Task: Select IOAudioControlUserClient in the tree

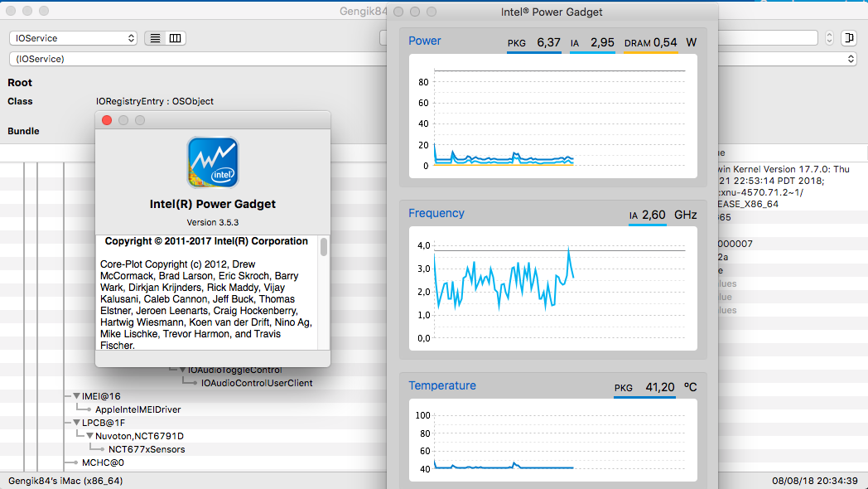Action: click(256, 383)
